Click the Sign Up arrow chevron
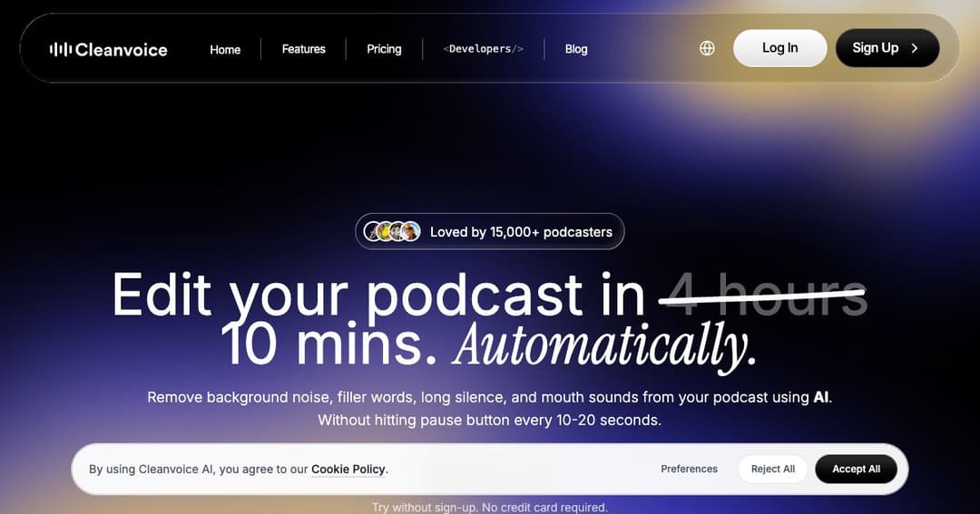The image size is (980, 514). click(915, 48)
